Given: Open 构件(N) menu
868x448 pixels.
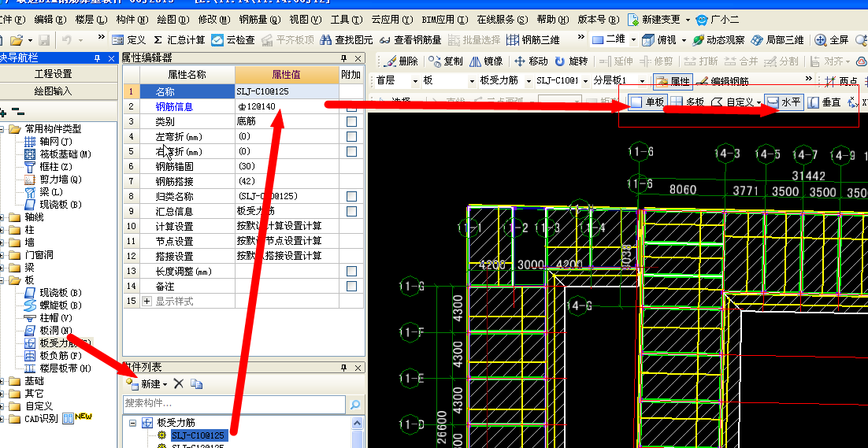Looking at the screenshot, I should [x=132, y=20].
